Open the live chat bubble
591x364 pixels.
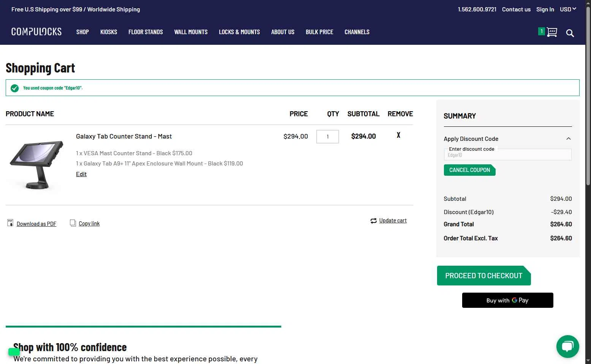point(567,346)
